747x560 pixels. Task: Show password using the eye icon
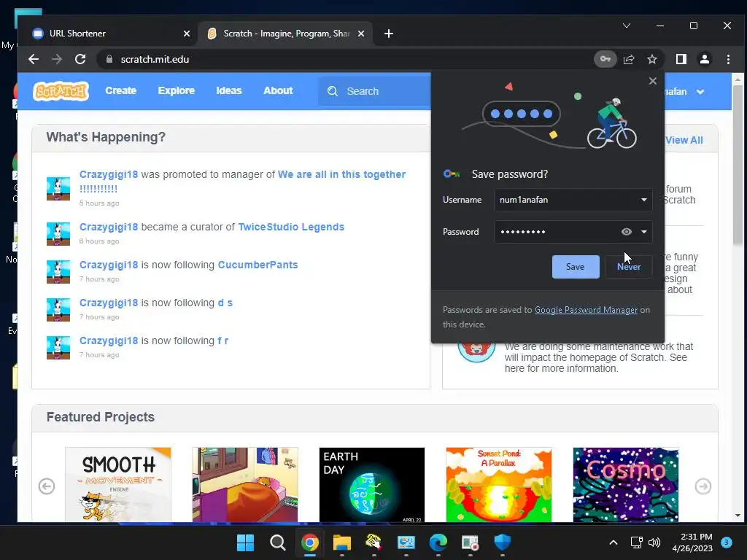point(627,231)
